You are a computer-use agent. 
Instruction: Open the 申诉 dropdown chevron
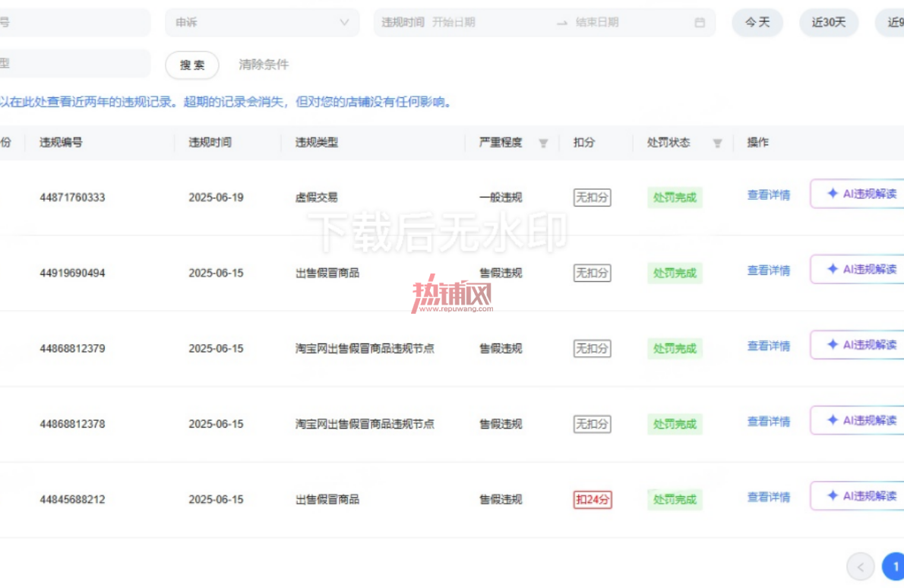pyautogui.click(x=344, y=23)
